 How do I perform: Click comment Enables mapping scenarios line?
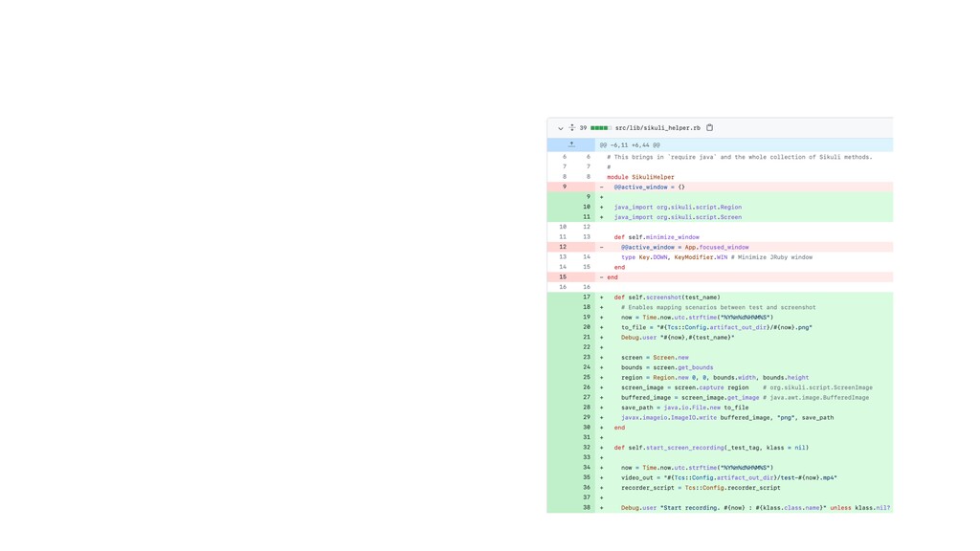[718, 307]
